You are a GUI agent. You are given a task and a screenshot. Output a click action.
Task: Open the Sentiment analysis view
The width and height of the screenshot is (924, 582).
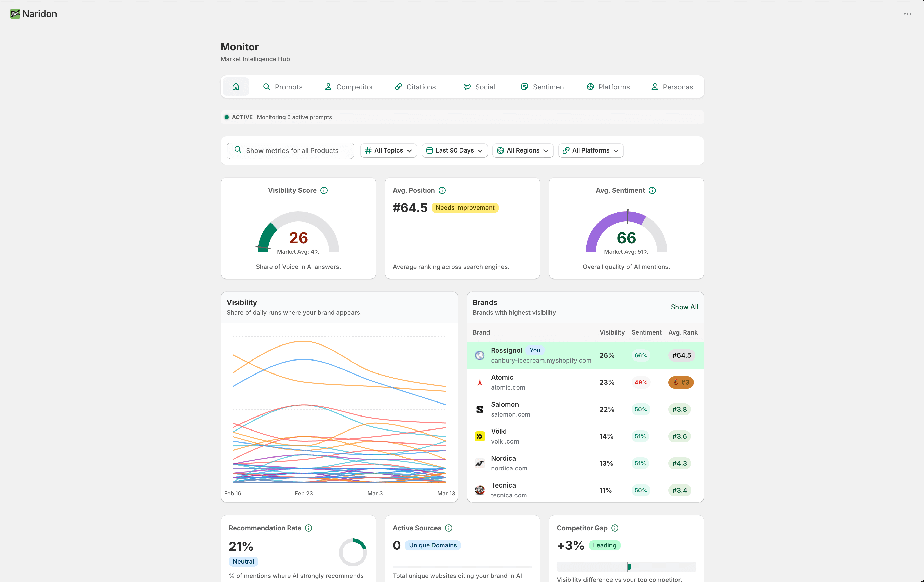pyautogui.click(x=543, y=86)
